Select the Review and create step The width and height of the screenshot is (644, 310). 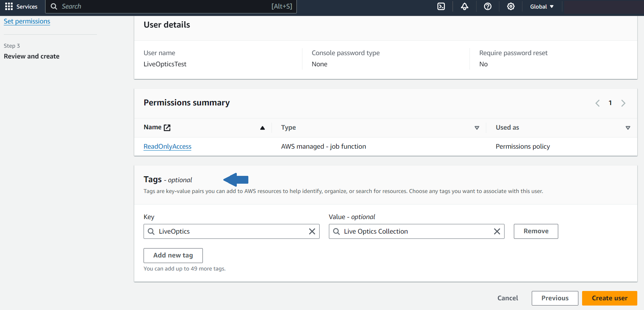(x=32, y=56)
